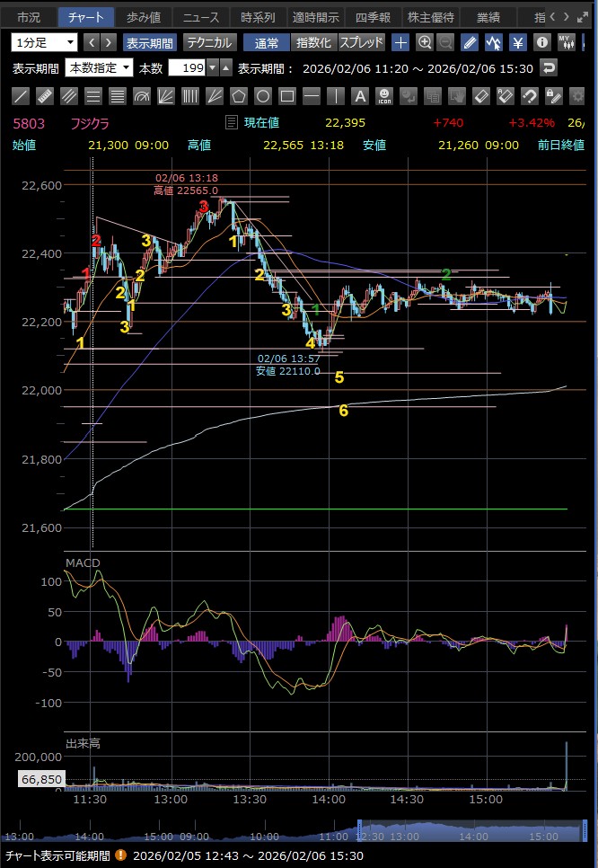This screenshot has height=868, width=598.
Task: Click the テクニカル button
Action: click(209, 42)
